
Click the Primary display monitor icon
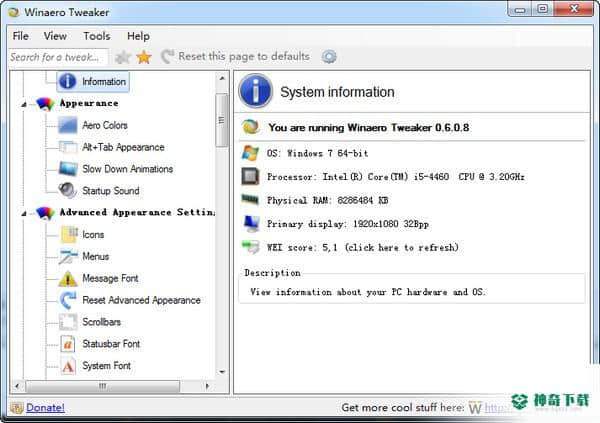click(251, 224)
